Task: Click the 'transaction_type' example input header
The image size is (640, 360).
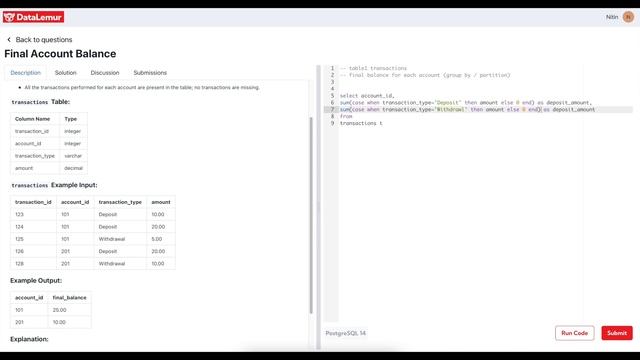Action: tap(120, 202)
